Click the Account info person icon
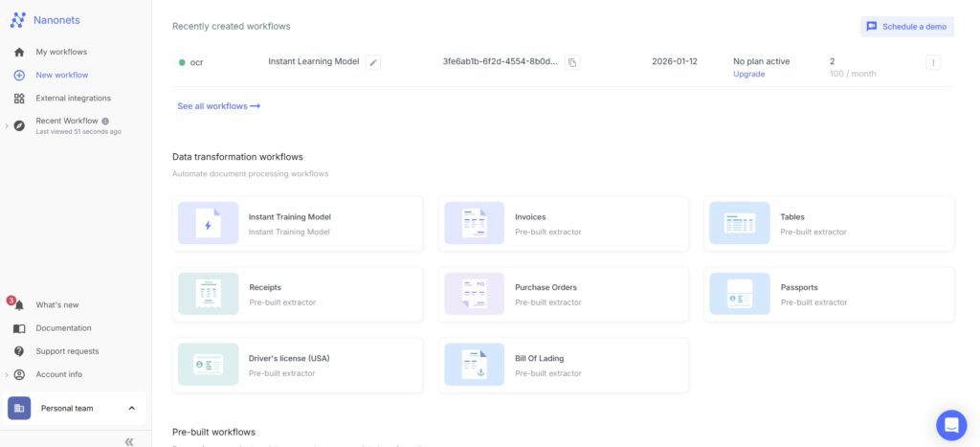 [19, 374]
